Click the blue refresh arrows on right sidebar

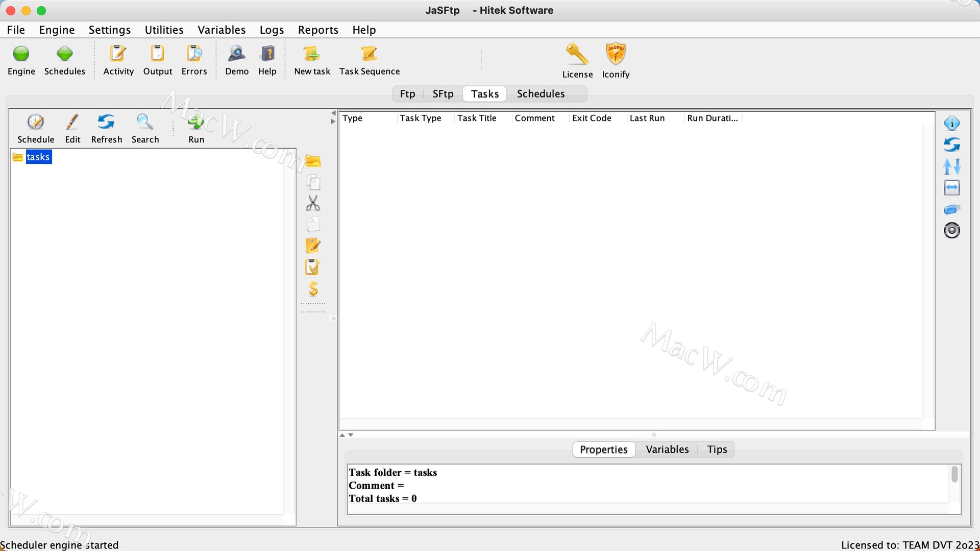[952, 145]
